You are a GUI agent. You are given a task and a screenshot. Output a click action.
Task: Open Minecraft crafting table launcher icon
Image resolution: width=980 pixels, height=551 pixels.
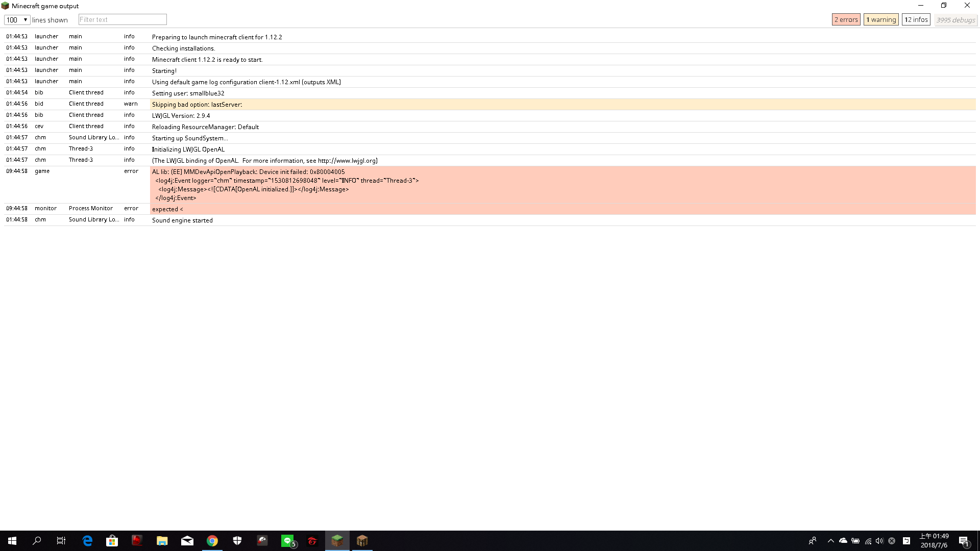(x=362, y=541)
